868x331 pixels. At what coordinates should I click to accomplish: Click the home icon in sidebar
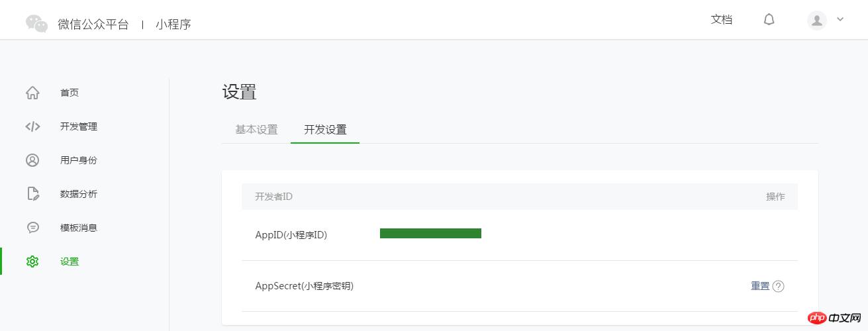pos(32,93)
